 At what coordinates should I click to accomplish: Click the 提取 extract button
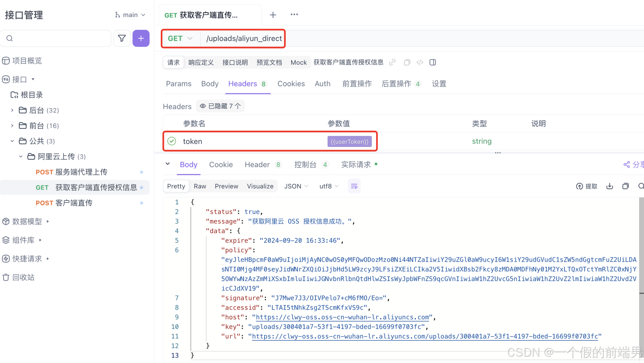pos(587,186)
